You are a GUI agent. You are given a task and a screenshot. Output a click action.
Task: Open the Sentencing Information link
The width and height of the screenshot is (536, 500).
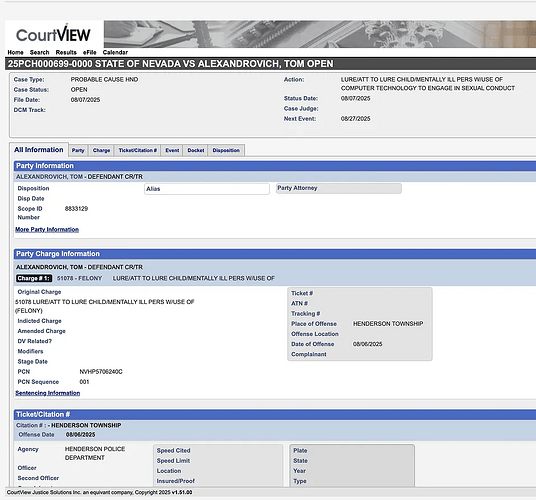[48, 393]
